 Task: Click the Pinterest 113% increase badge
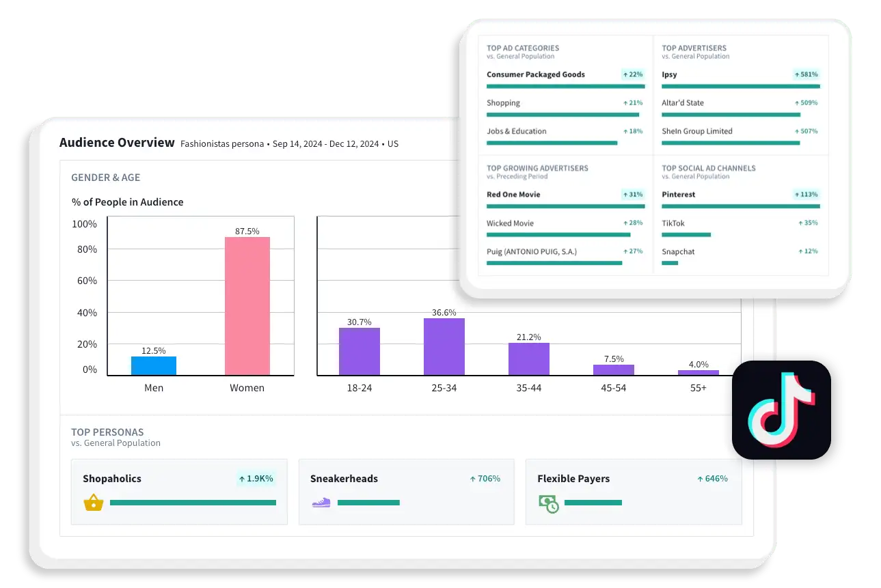point(806,195)
